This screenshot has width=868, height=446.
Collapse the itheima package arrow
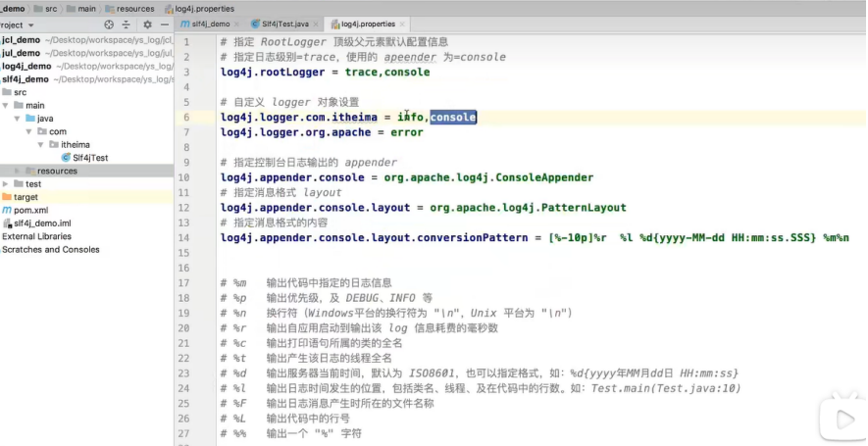pos(40,144)
